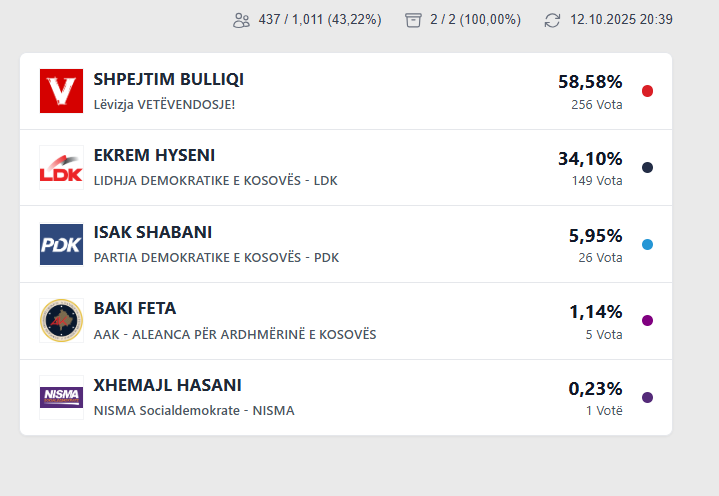Select candidate name Ekrem Hyseni

click(x=154, y=156)
